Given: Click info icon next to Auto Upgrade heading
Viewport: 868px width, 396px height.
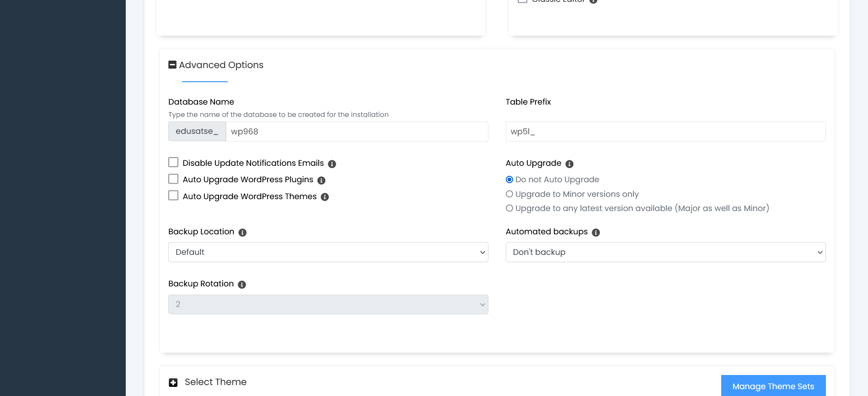Looking at the screenshot, I should (569, 164).
